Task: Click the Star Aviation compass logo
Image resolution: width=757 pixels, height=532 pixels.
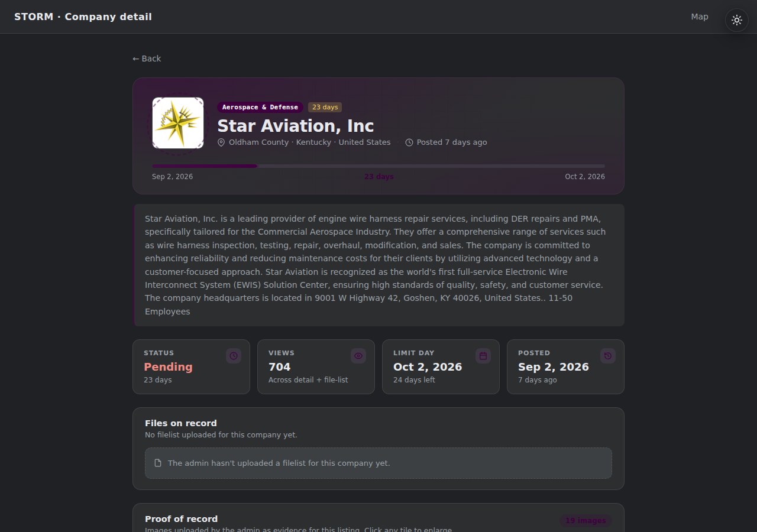Action: [x=178, y=123]
